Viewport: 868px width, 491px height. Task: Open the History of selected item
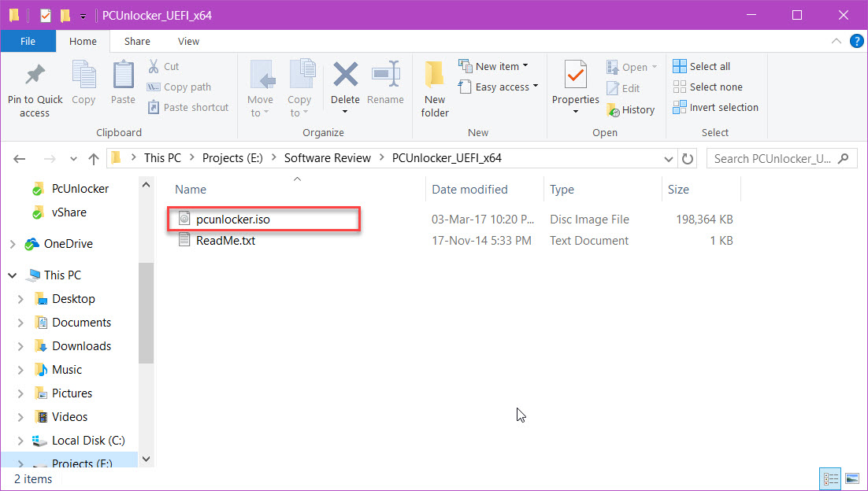coord(632,109)
